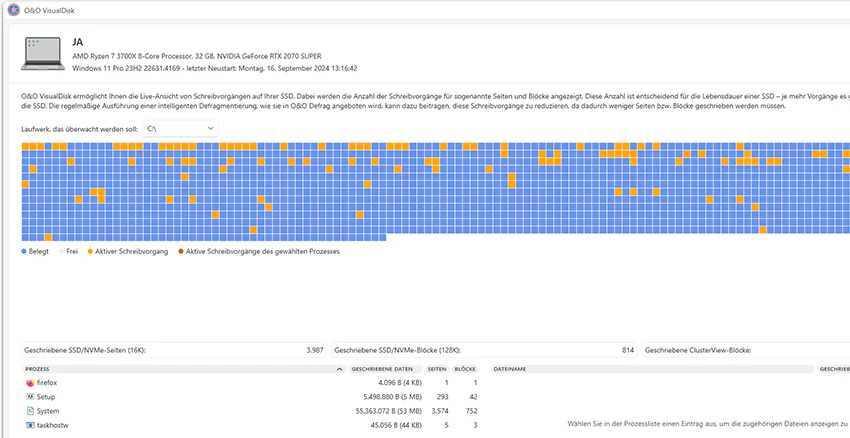Click the sort chevron in PROZESS column header

(x=340, y=369)
